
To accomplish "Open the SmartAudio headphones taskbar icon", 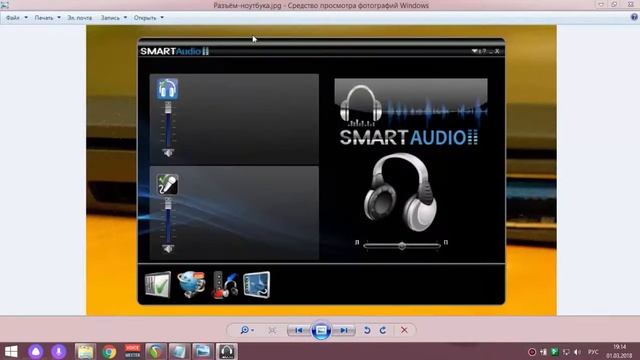I will click(227, 351).
